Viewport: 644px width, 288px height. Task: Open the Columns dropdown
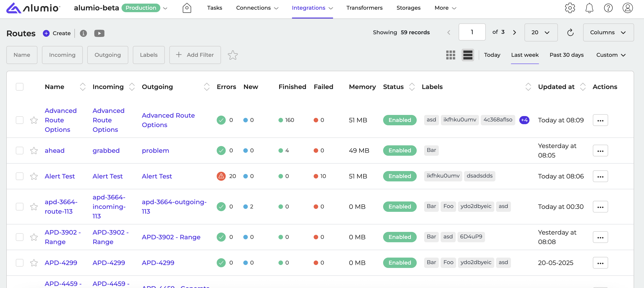pos(608,32)
